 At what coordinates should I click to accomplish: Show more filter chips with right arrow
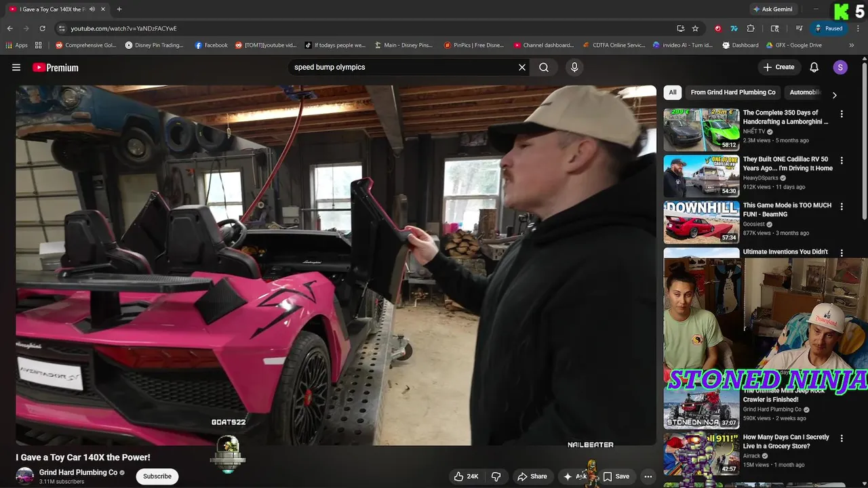(x=835, y=95)
